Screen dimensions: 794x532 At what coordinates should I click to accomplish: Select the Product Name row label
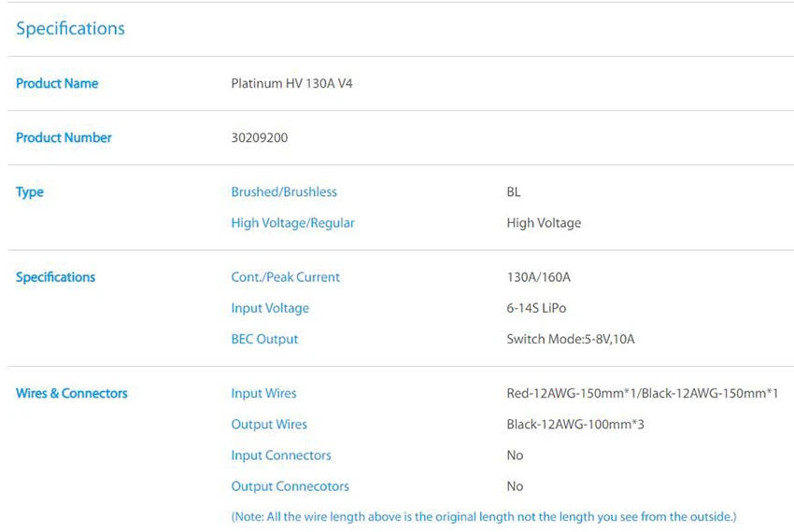[x=57, y=83]
